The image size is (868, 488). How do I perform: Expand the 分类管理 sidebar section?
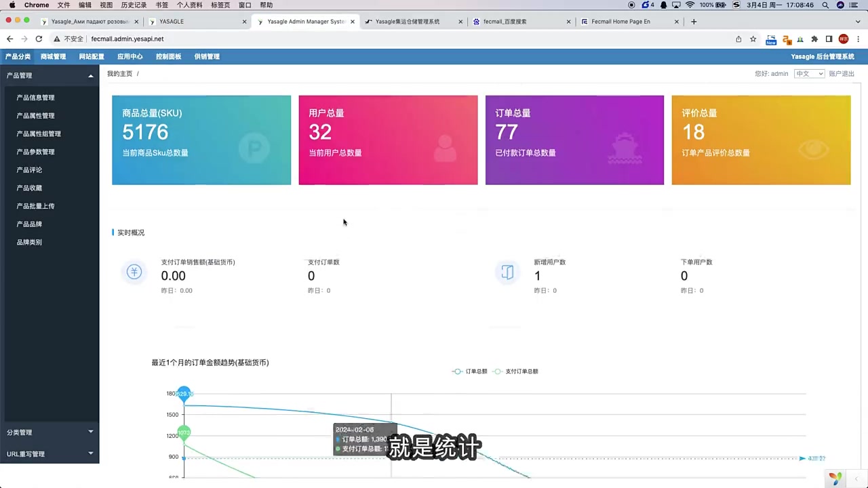coord(50,432)
